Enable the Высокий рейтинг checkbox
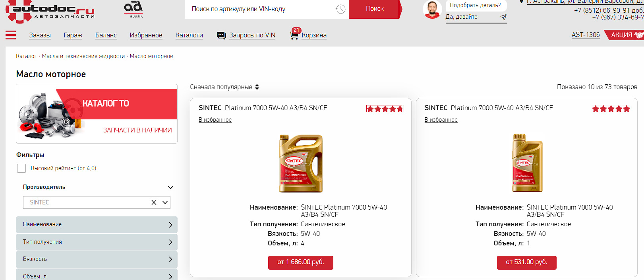The height and width of the screenshot is (280, 644). click(21, 168)
